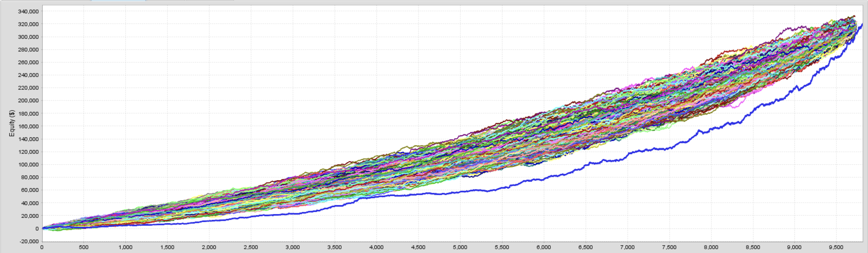Click the 0 label on the y-axis
868x253 pixels.
tap(37, 229)
